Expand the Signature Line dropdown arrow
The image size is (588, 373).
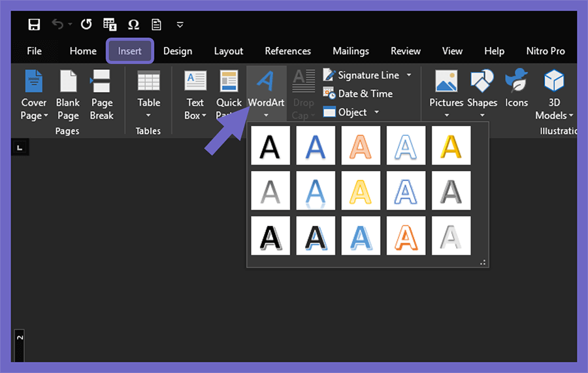pyautogui.click(x=409, y=75)
